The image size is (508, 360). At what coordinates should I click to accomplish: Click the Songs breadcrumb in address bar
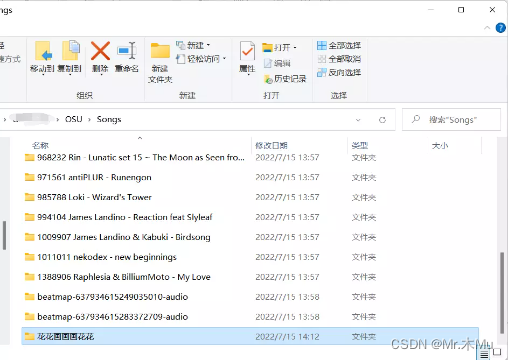point(109,119)
